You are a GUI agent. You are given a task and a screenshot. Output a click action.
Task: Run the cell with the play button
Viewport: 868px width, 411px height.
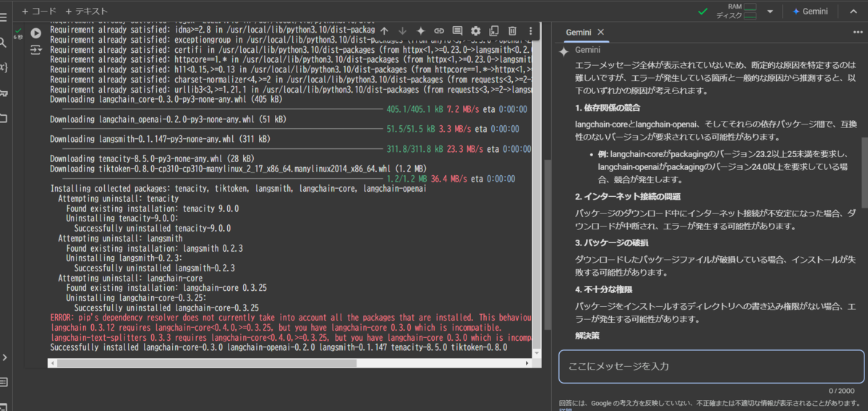(35, 33)
